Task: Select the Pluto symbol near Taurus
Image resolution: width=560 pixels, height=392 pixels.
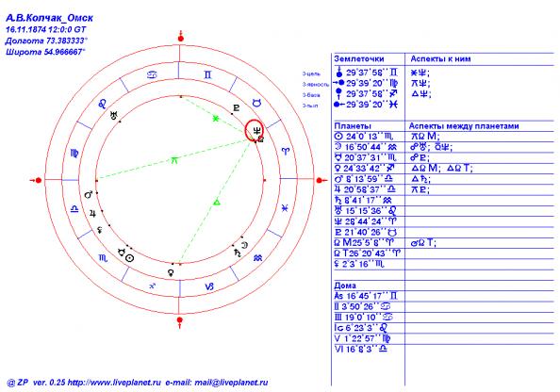Action: pos(236,107)
